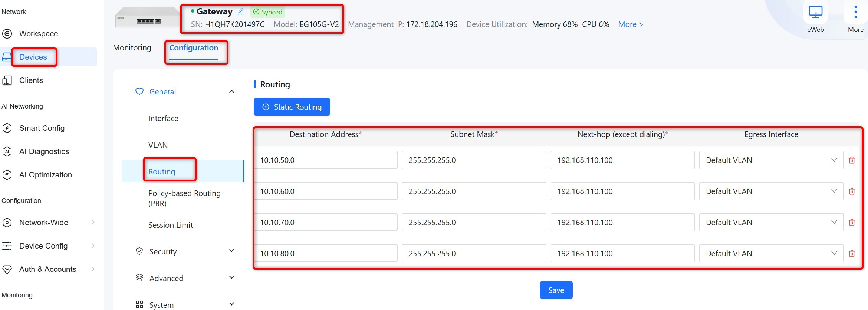Click the Security shield icon
This screenshot has width=868, height=310.
click(x=139, y=251)
